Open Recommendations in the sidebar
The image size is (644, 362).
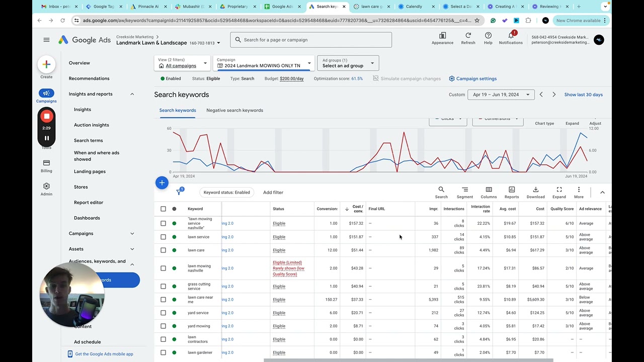[89, 78]
